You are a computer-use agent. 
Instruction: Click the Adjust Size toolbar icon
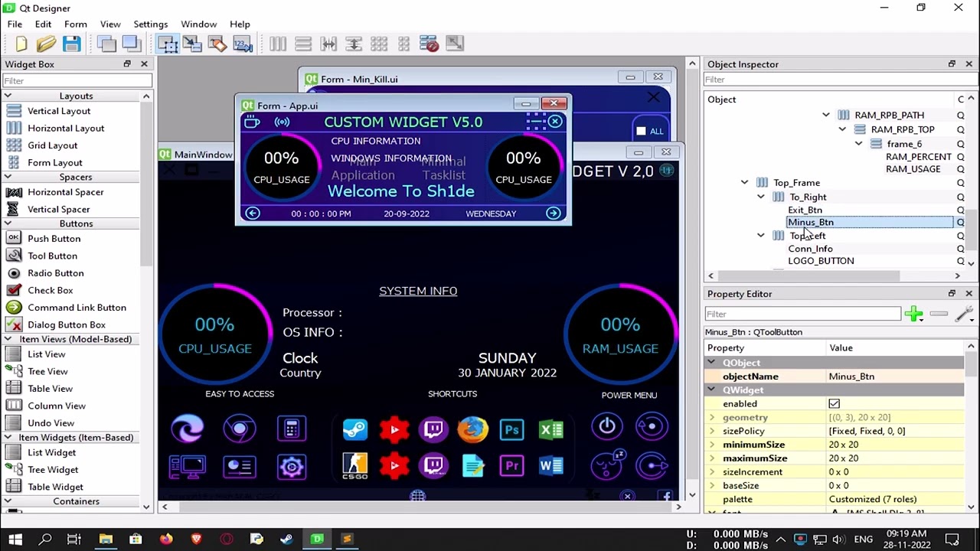(455, 44)
